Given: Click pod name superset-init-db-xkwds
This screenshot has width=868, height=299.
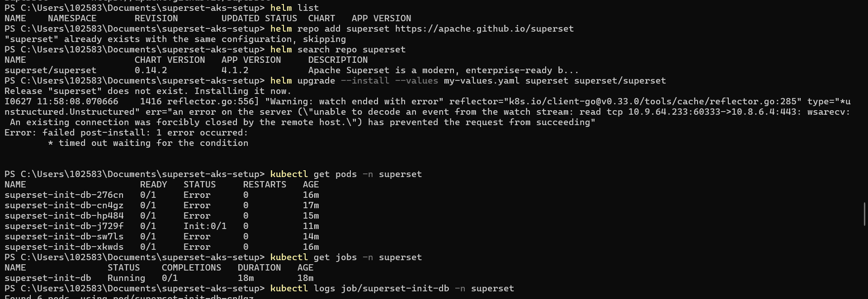Looking at the screenshot, I should [x=64, y=247].
